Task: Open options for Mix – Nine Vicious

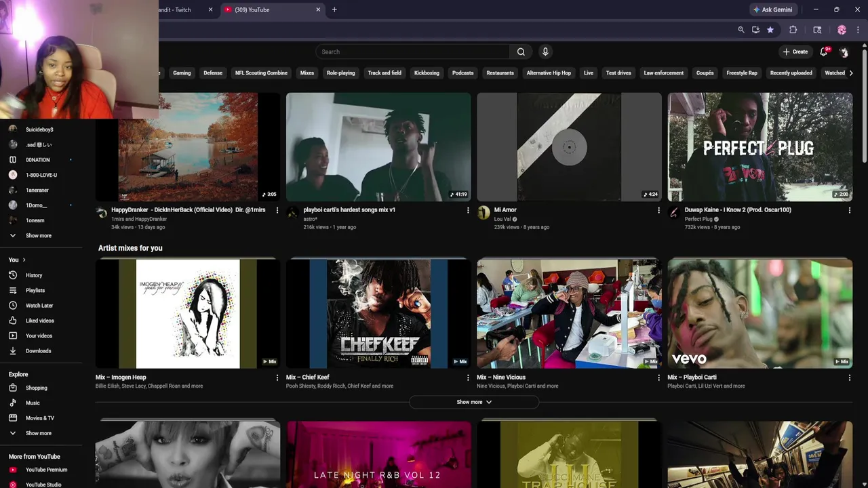Action: click(658, 378)
